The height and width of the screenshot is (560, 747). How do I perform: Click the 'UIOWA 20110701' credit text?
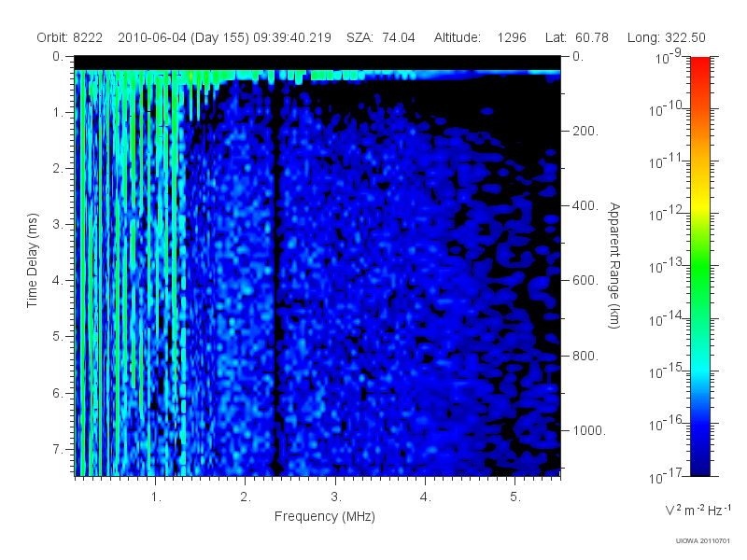click(x=703, y=541)
